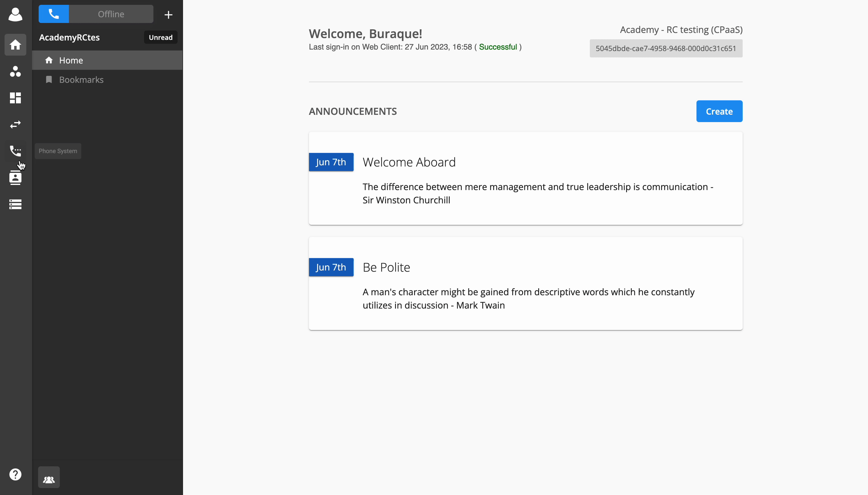The height and width of the screenshot is (495, 868).
Task: Open the user profile avatar icon
Action: 15,15
